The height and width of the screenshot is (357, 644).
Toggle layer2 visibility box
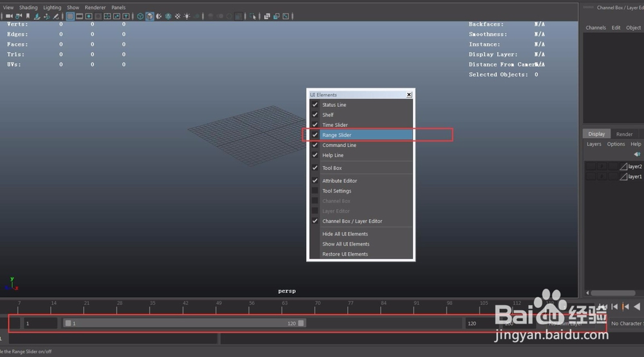click(591, 166)
